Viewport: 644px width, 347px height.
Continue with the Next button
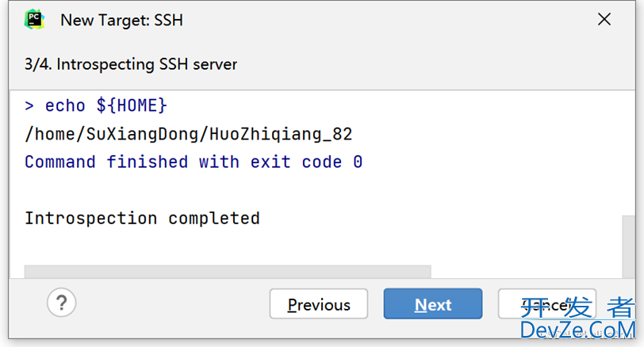[x=433, y=304]
